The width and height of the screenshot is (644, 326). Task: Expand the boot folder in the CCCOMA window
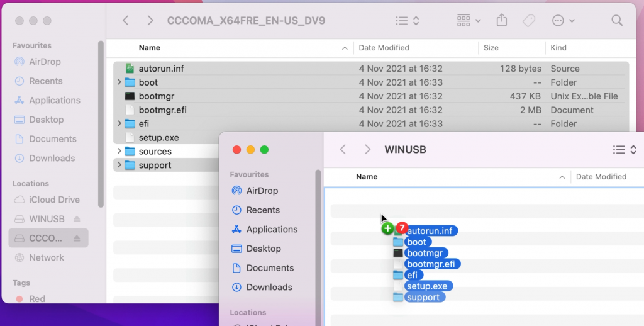[x=119, y=82]
